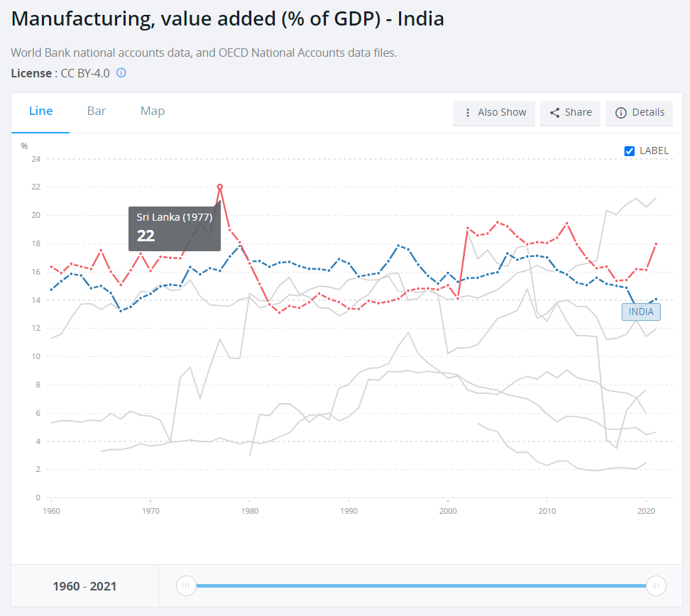This screenshot has height=616, width=690.
Task: Click the right handle of the year slider
Action: 656,585
